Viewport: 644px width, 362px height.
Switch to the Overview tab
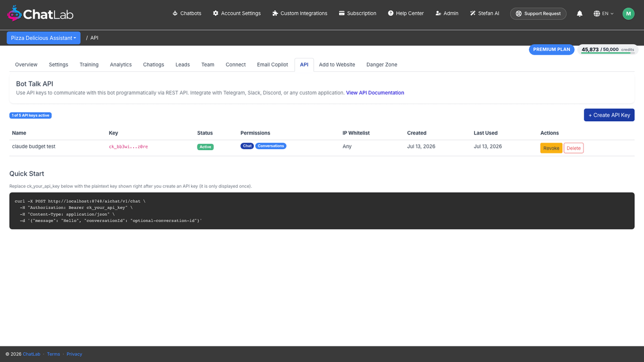[26, 64]
